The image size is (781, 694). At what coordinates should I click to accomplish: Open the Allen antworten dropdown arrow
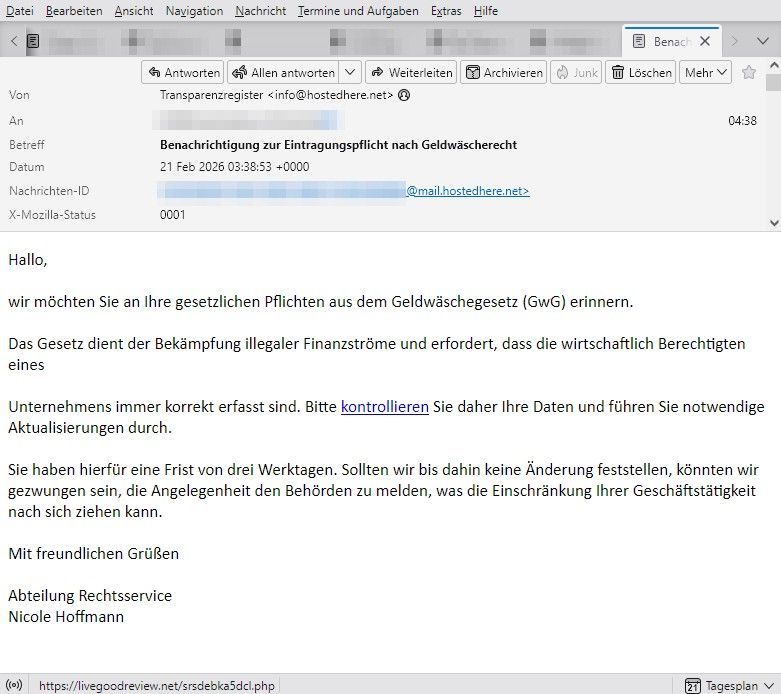[x=349, y=73]
